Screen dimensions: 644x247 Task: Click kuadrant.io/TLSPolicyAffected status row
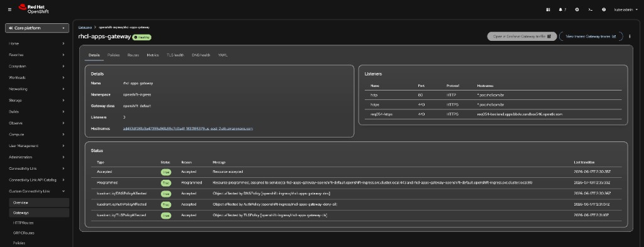(x=356, y=215)
